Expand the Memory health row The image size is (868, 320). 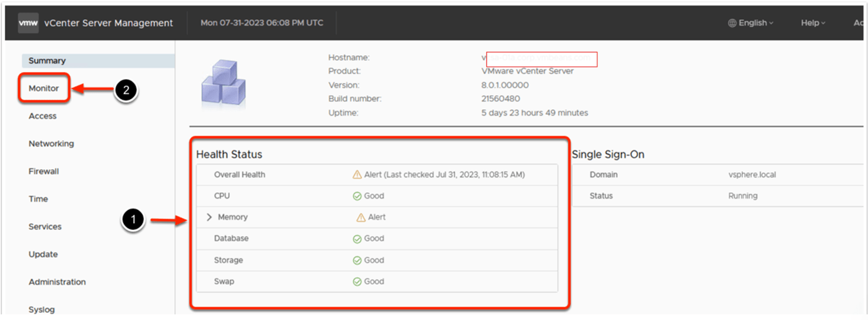point(209,217)
